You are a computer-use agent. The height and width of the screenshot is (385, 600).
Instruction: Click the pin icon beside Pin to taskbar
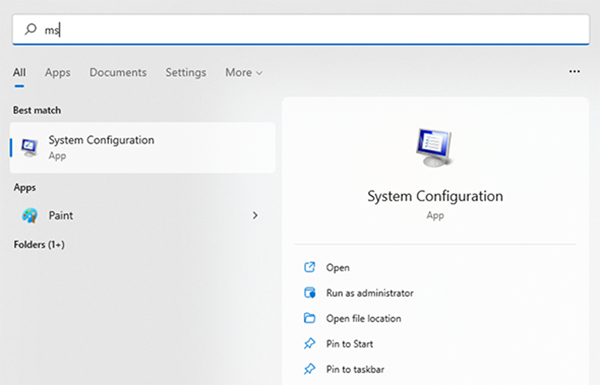coord(310,369)
